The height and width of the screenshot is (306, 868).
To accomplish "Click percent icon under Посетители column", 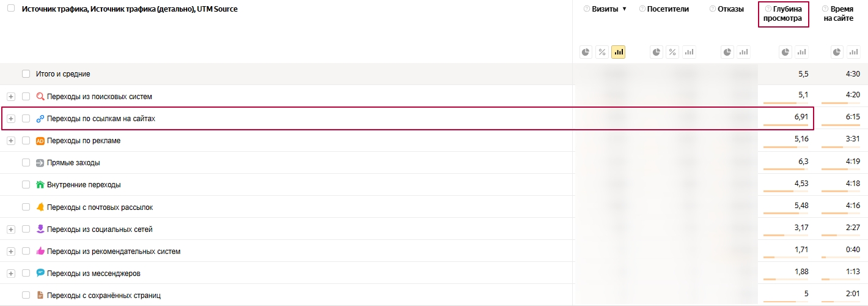I will tap(672, 52).
